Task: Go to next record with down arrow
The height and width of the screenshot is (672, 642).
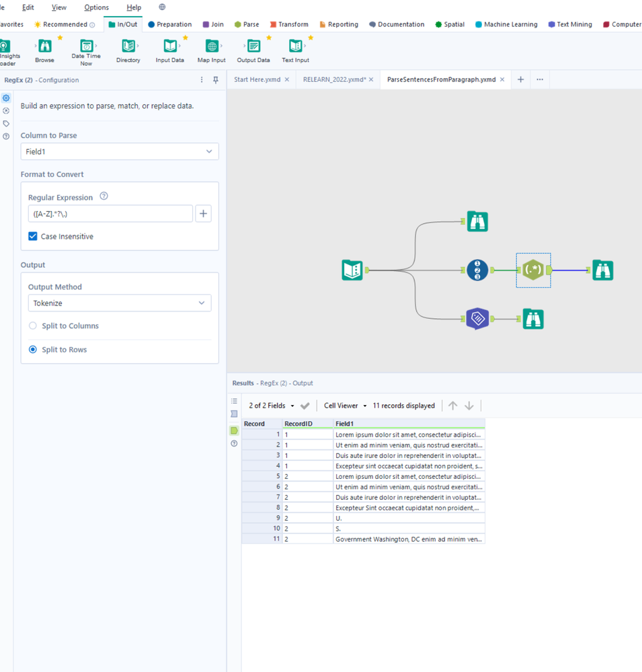Action: pos(469,406)
